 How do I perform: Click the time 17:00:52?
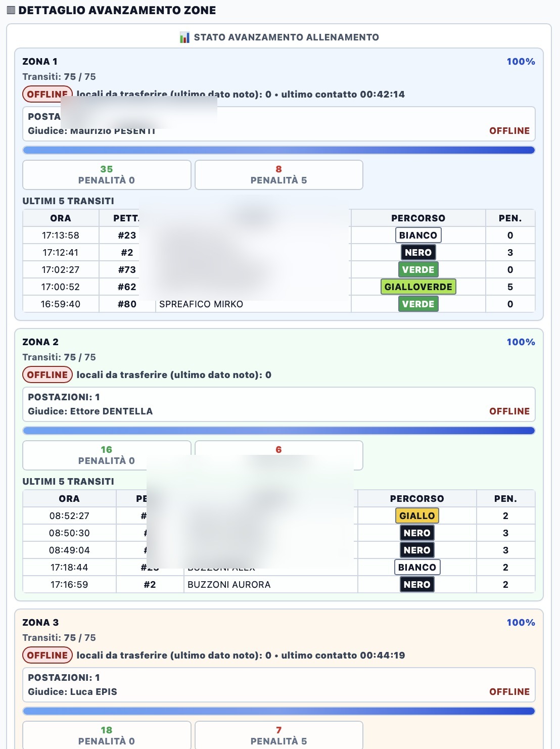61,287
